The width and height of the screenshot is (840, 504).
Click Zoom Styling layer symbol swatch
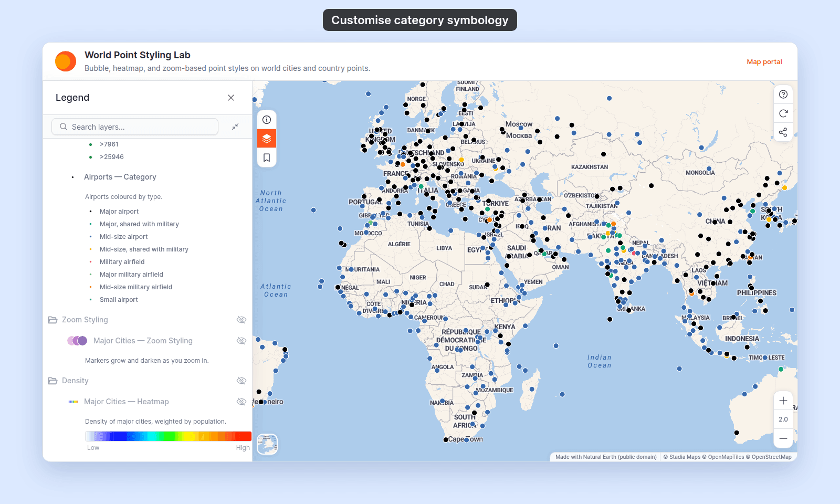coord(77,341)
